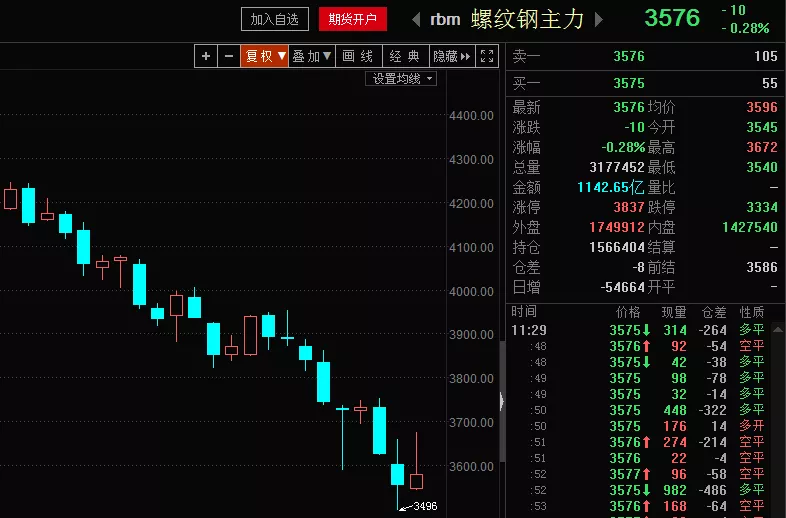Click the 仓差 column header

coord(714,312)
